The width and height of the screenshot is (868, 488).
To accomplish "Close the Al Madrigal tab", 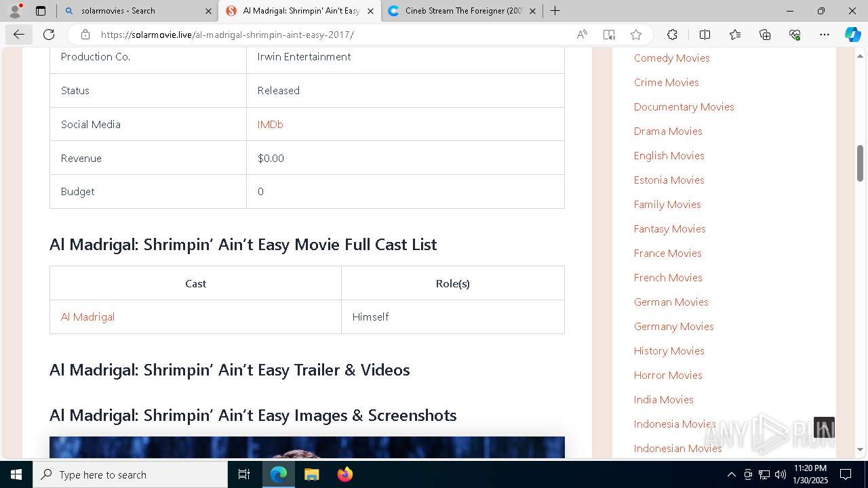I will (370, 11).
